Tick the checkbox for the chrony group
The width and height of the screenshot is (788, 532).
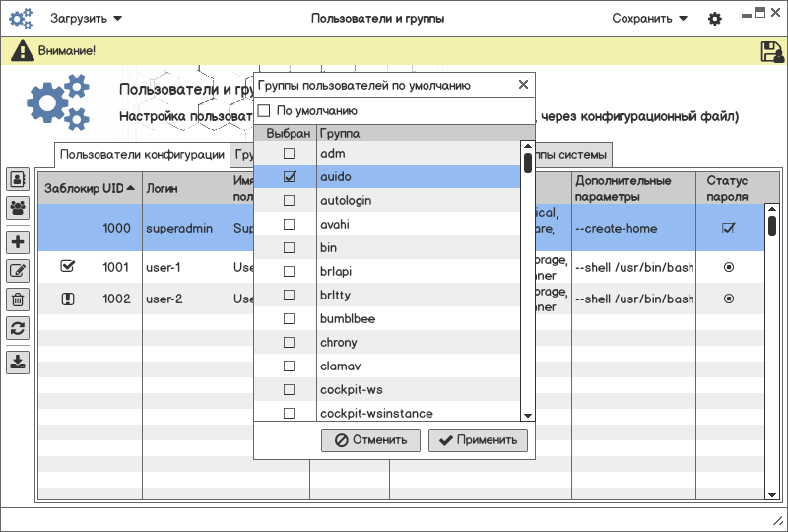[289, 343]
